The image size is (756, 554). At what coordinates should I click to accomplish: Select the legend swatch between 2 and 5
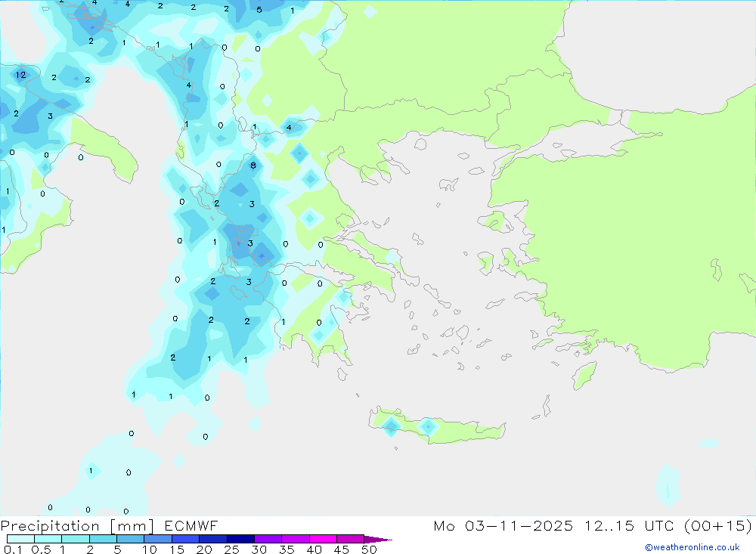click(103, 539)
